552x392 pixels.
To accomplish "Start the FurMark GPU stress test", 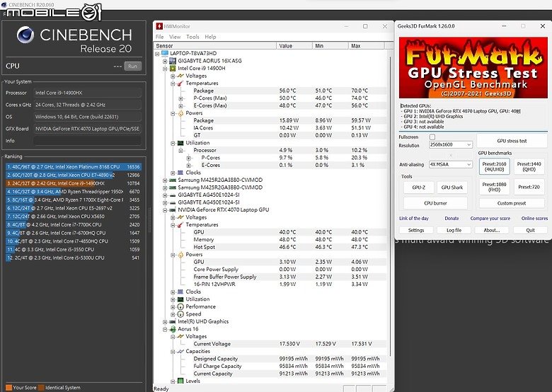I will [512, 141].
